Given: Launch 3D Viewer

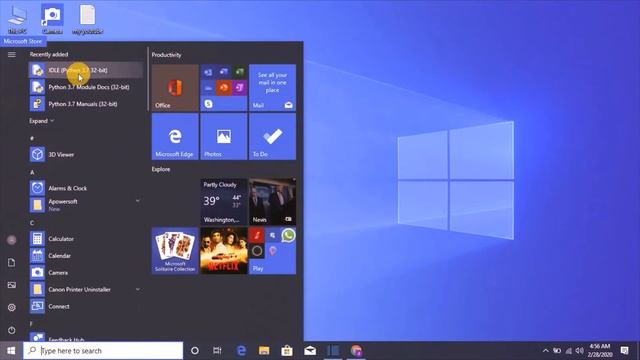Looking at the screenshot, I should [x=86, y=154].
